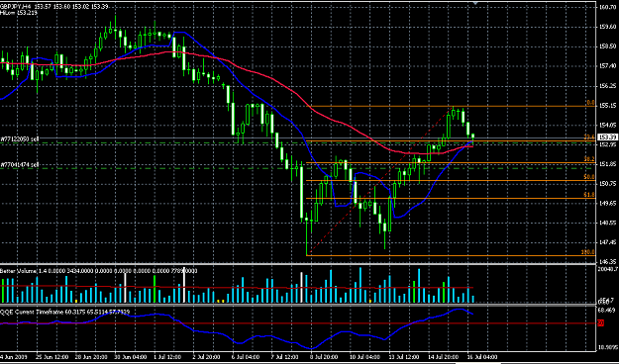Screen dimensions: 619x364
Task: Click the 1 Jul 12:00 time label
Action: click(x=167, y=357)
